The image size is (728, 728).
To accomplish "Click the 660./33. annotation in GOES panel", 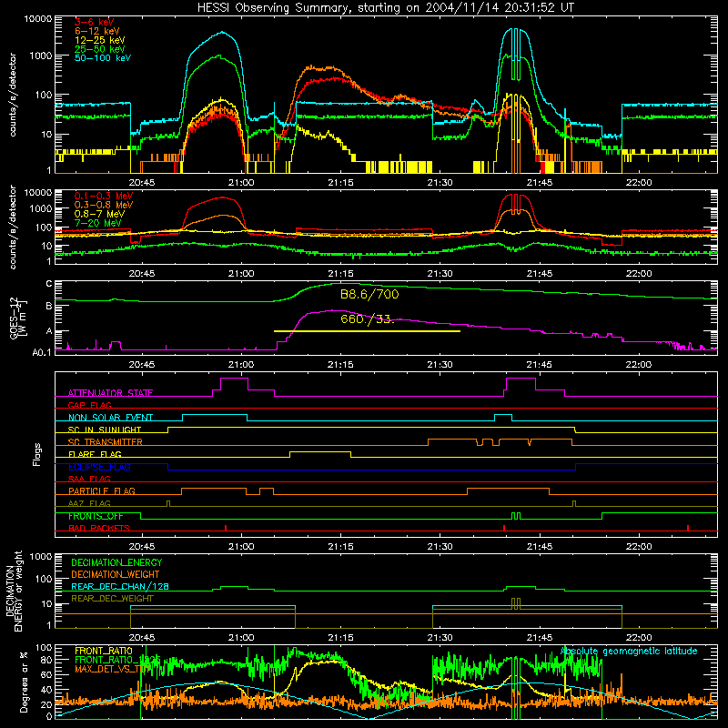I will [x=368, y=319].
